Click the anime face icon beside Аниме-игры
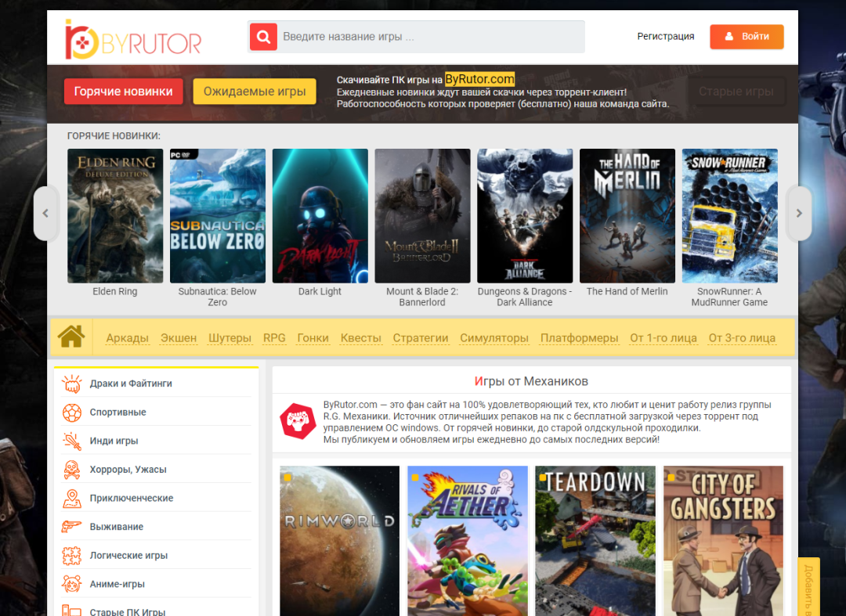 pos(72,584)
